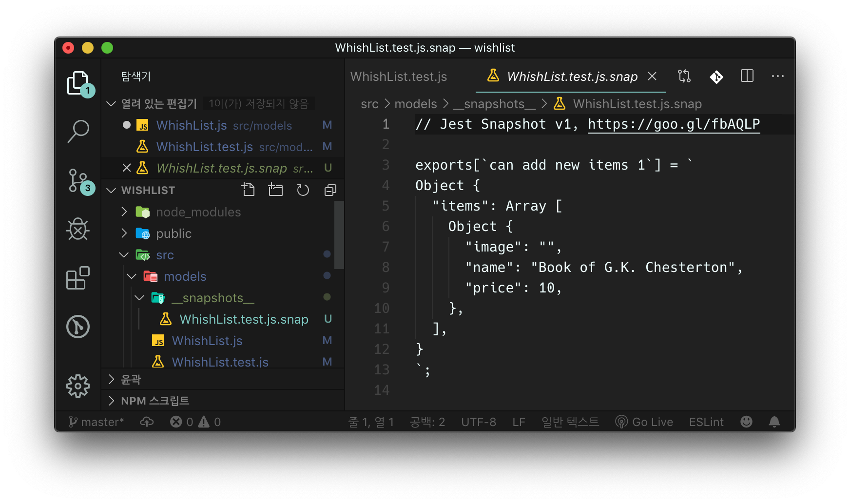Expand the NPM 스크립트 section
This screenshot has height=504, width=850.
(111, 401)
